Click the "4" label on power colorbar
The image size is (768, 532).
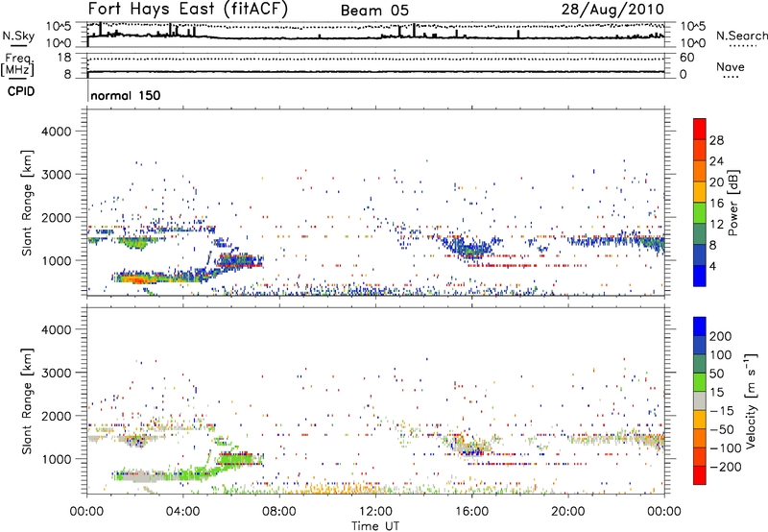[712, 266]
